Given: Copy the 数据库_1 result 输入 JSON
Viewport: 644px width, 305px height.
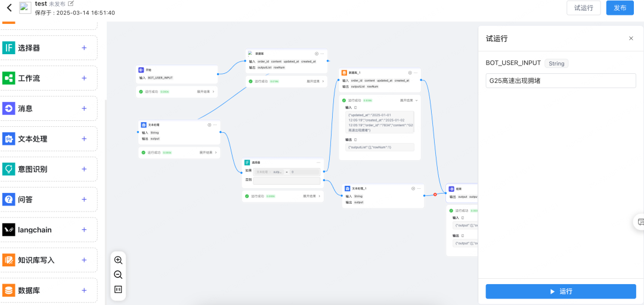Looking at the screenshot, I should [x=355, y=107].
